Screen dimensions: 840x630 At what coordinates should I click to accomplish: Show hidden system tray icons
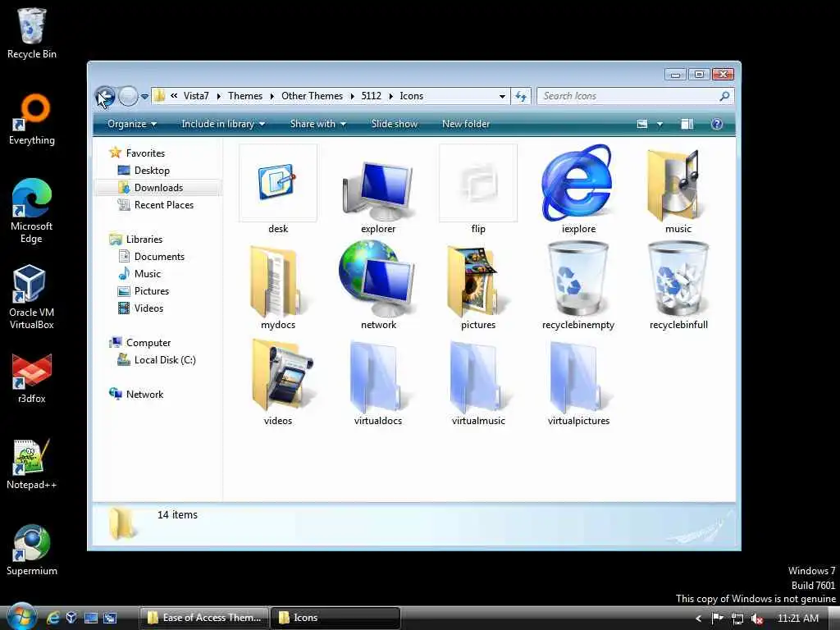(x=698, y=619)
